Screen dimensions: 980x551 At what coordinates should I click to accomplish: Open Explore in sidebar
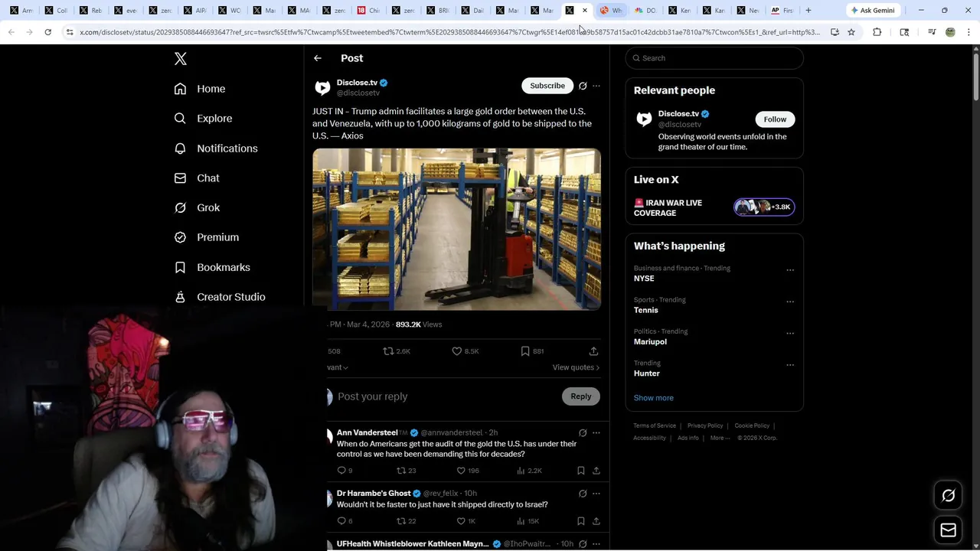coord(203,119)
